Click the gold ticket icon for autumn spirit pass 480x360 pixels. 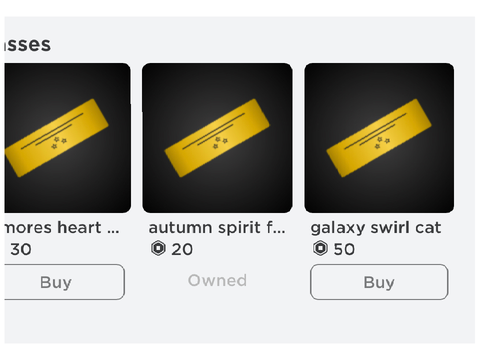[x=217, y=138]
